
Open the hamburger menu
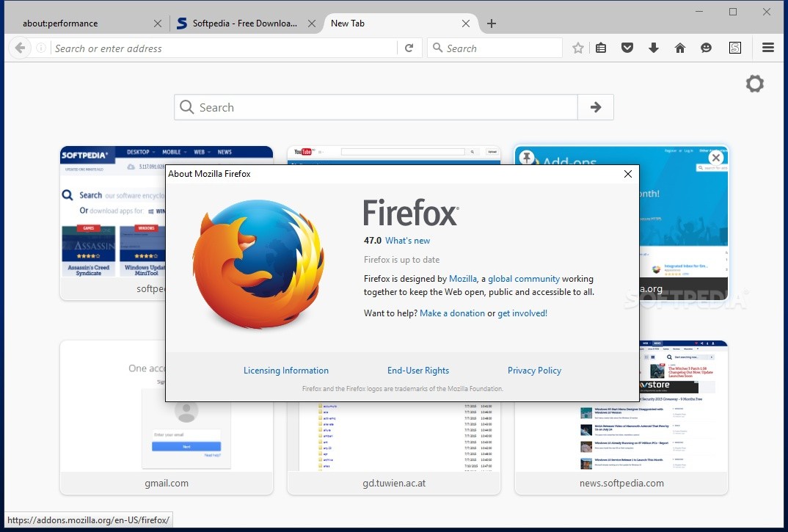(768, 48)
